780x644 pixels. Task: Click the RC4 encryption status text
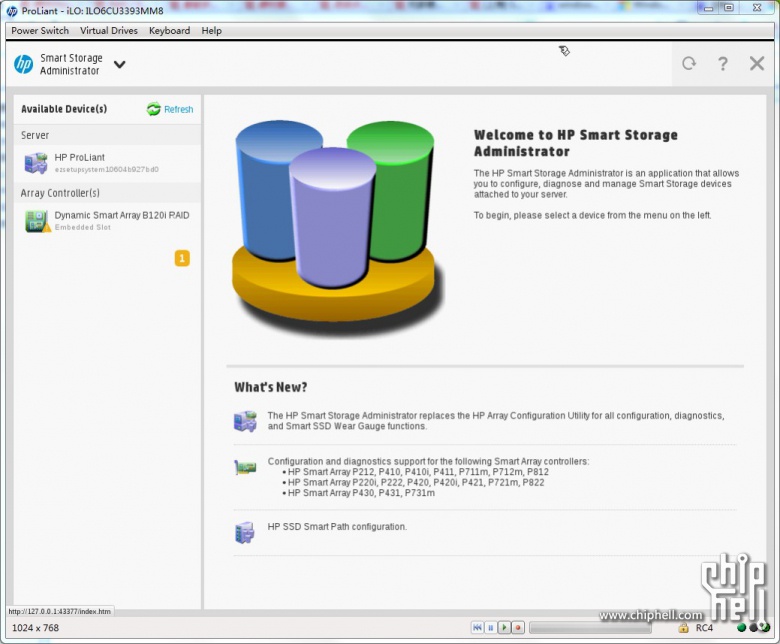click(704, 628)
